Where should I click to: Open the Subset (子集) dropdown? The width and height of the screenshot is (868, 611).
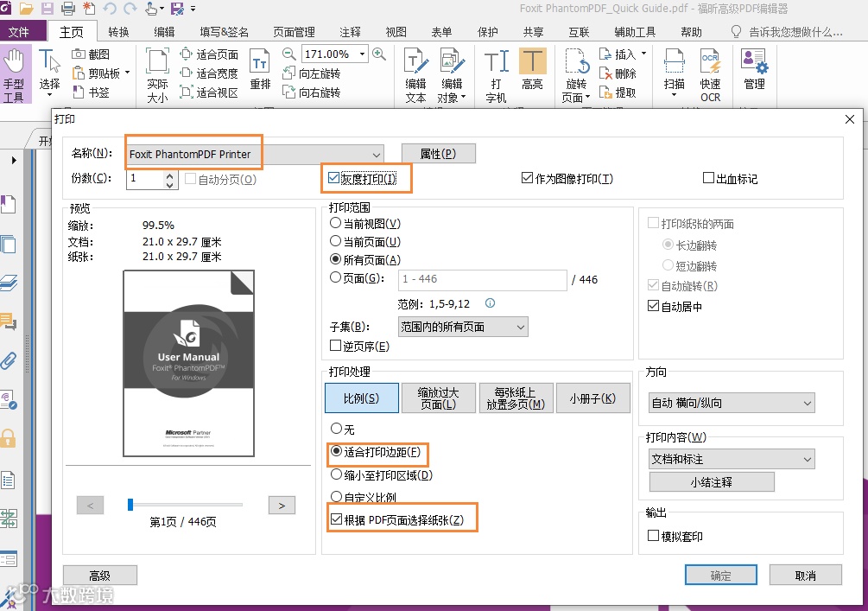(463, 327)
